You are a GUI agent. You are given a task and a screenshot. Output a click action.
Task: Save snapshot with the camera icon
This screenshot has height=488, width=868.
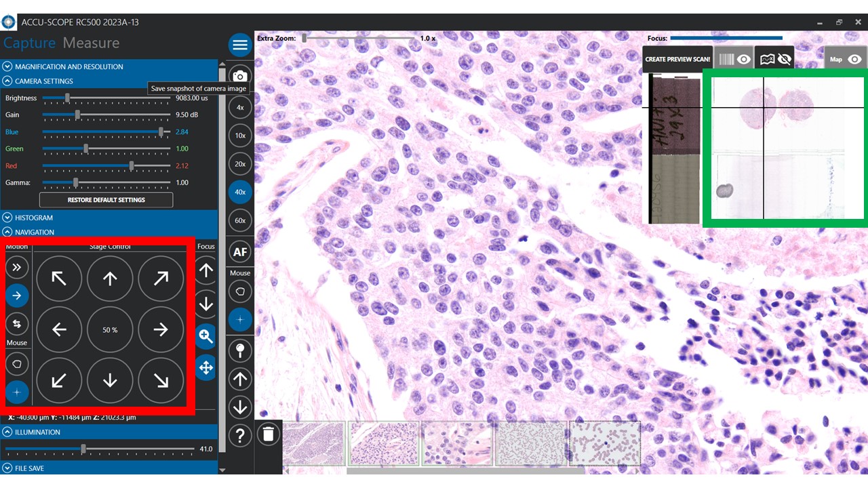[x=239, y=77]
